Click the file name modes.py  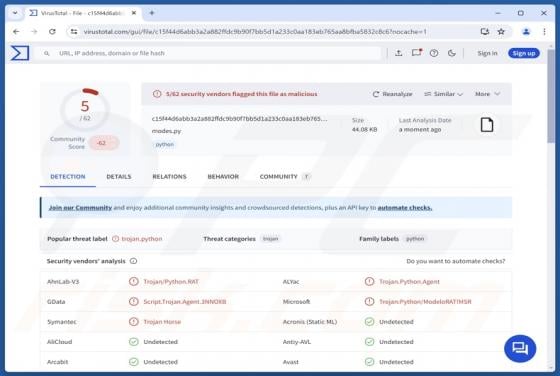166,131
